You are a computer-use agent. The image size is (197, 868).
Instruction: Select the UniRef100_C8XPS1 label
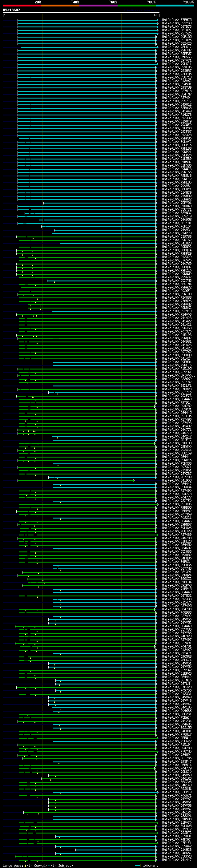(177, 410)
